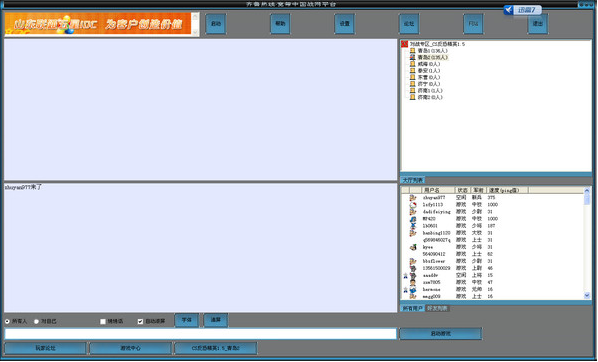Image resolution: width=598 pixels, height=362 pixels.
Task: Uncheck the 自动滚屏 checkbox
Action: 140,322
